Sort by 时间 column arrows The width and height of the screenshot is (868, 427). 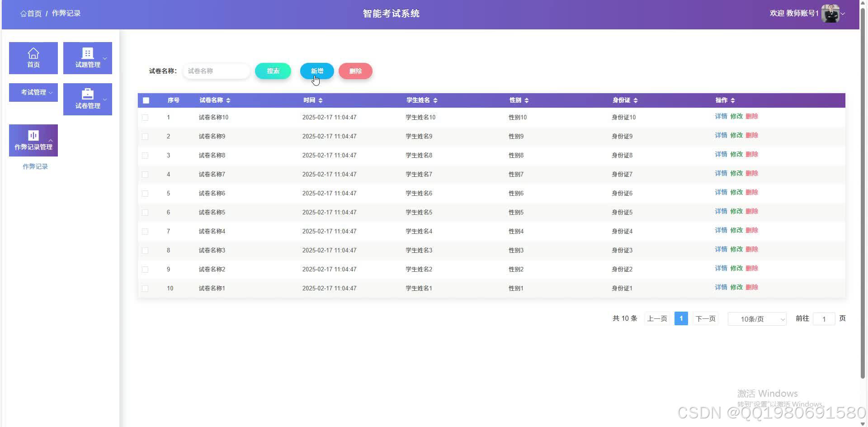click(321, 100)
